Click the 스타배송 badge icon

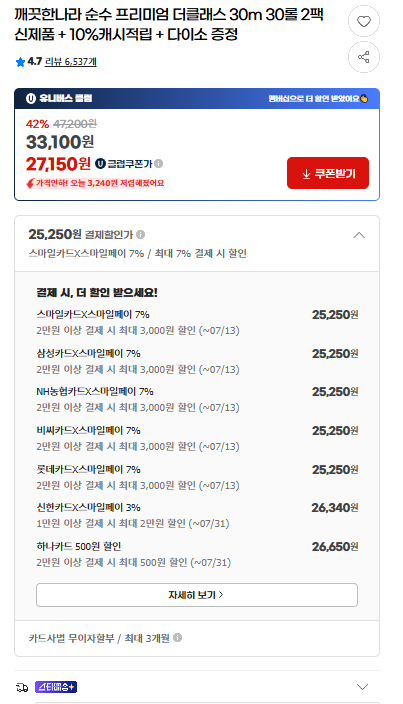[56, 687]
